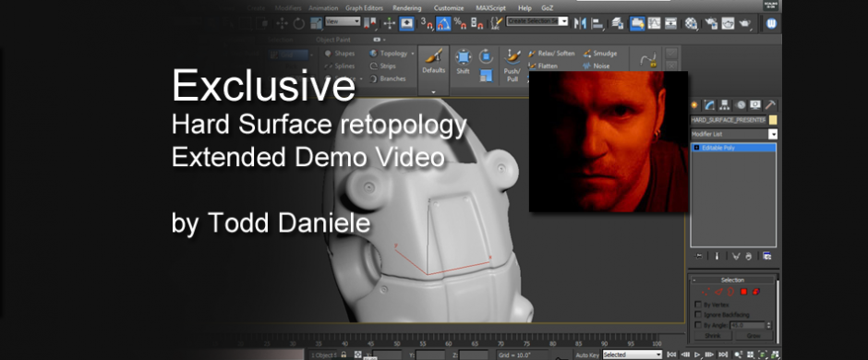Expand the Editable Poly modifier entry
Viewport: 868px width, 360px height.
tap(696, 148)
